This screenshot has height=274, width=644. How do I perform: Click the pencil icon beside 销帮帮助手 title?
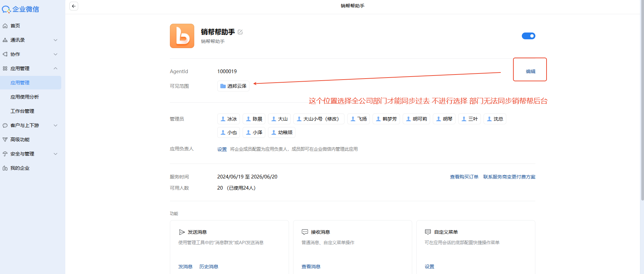pos(240,32)
